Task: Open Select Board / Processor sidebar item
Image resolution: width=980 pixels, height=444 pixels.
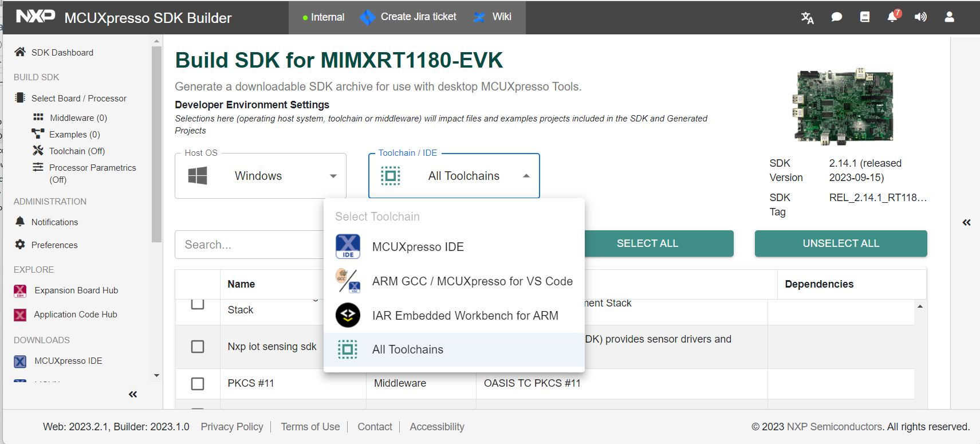Action: click(79, 98)
